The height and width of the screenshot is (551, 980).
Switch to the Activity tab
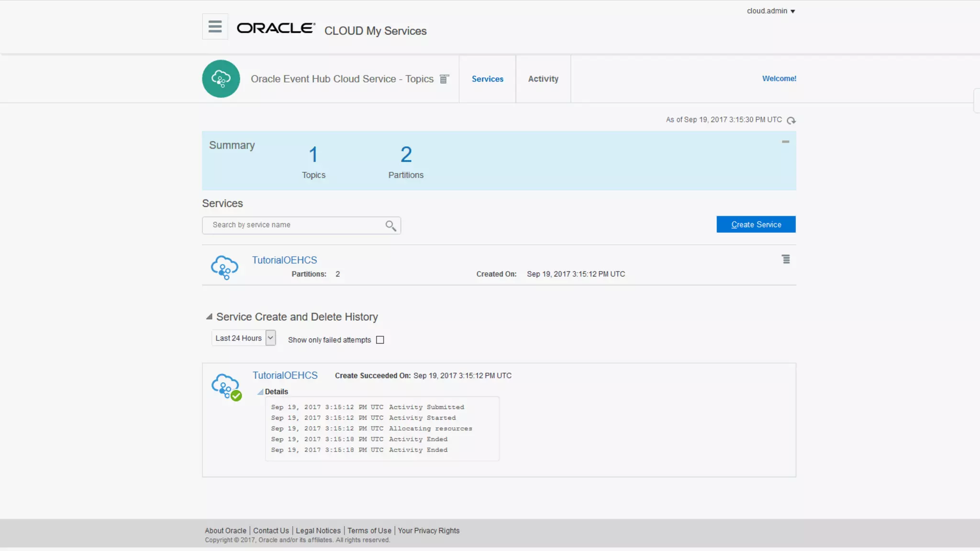coord(543,79)
